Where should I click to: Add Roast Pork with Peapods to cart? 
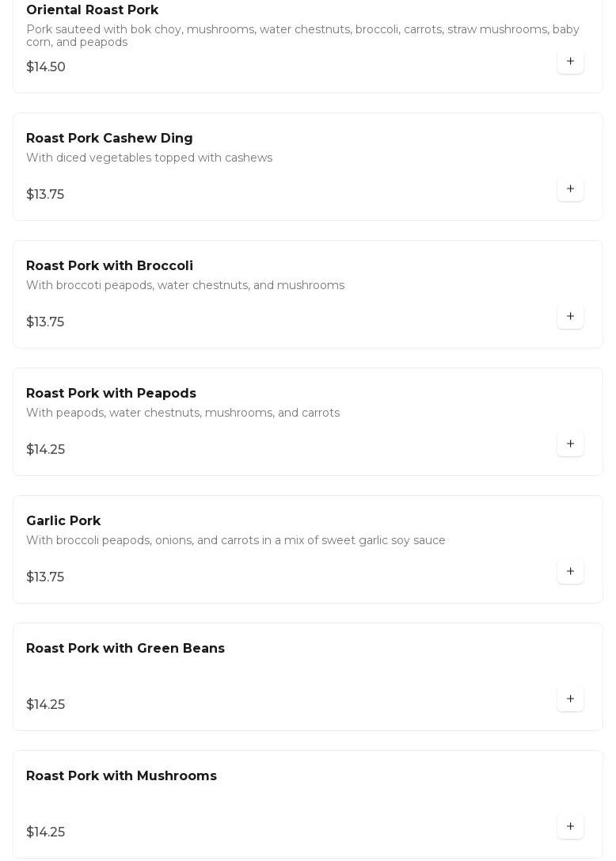point(570,444)
